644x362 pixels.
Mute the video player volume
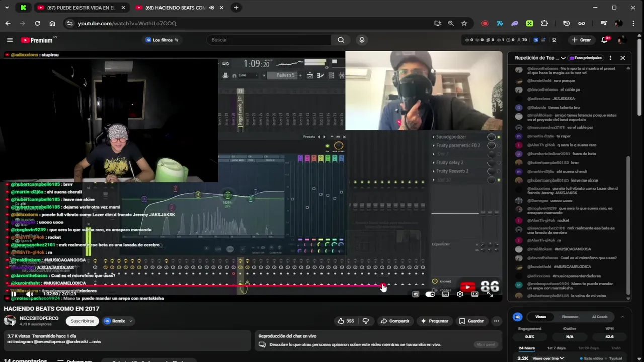(30, 294)
